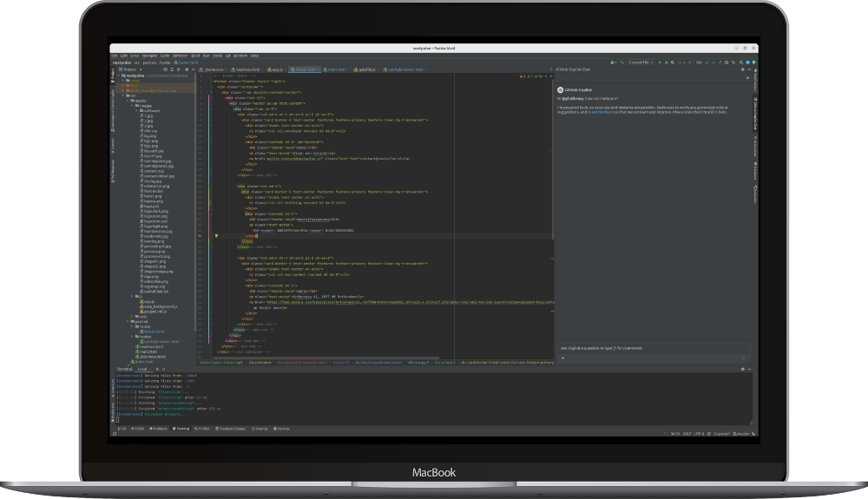The image size is (868, 499).
Task: Toggle the Project tool window stripe button
Action: click(x=112, y=76)
